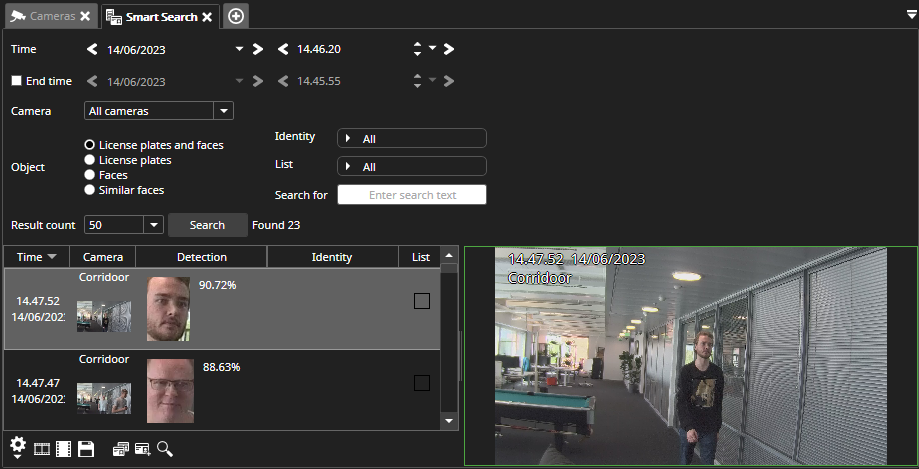Select the Faces radio option

coord(90,175)
